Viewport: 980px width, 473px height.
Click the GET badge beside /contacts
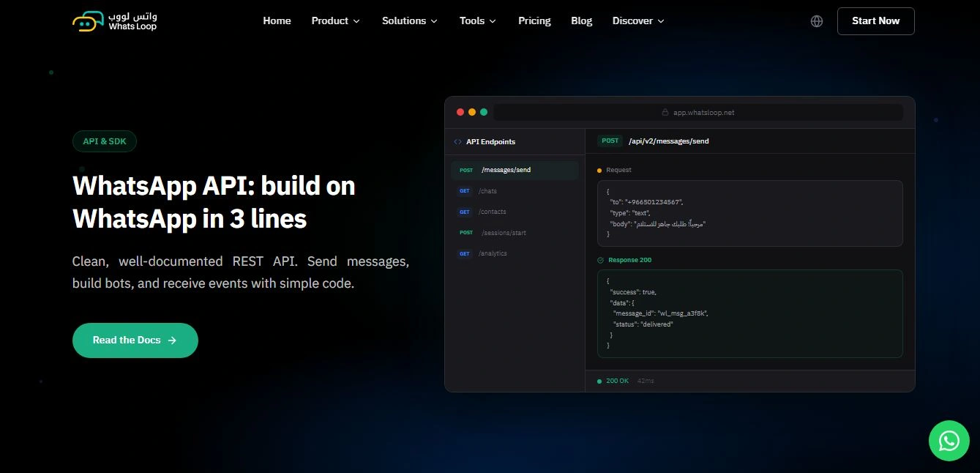point(465,212)
